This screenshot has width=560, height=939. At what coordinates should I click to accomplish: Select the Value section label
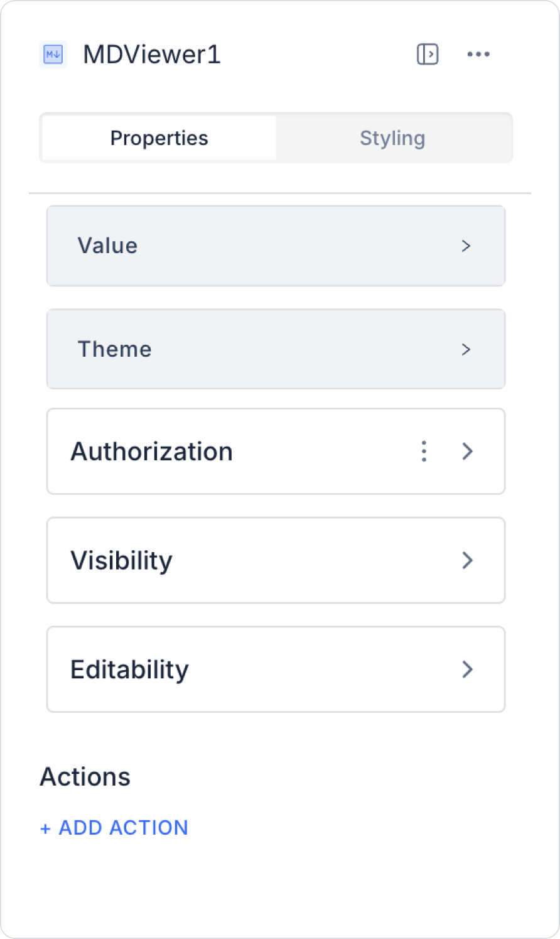(107, 246)
